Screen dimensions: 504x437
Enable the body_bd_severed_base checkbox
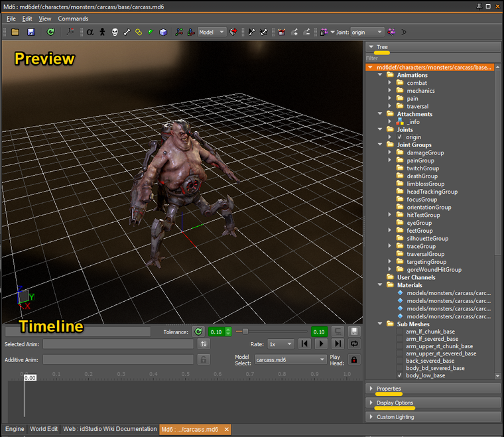(x=400, y=368)
